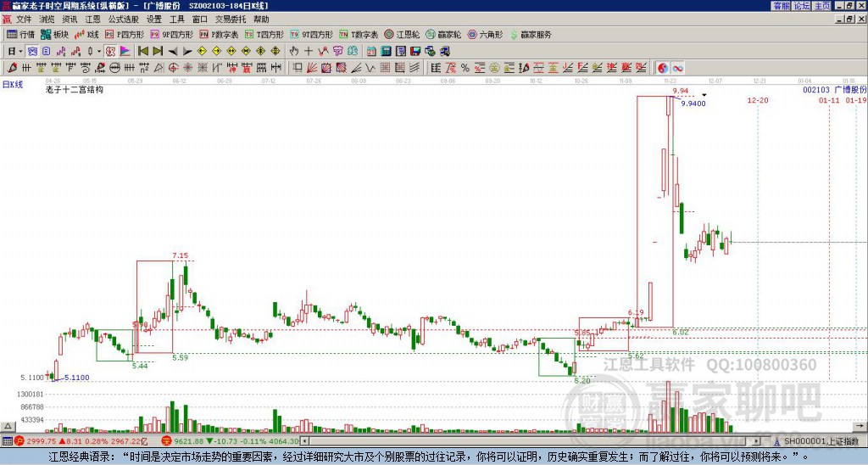Screen dimensions: 868x465
Task: Jump to last bar icon
Action: click(x=158, y=52)
